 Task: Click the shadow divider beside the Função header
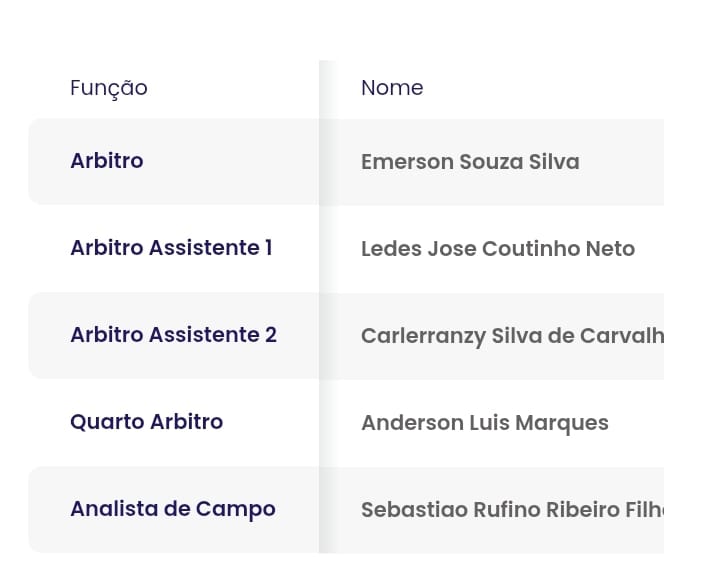(327, 88)
